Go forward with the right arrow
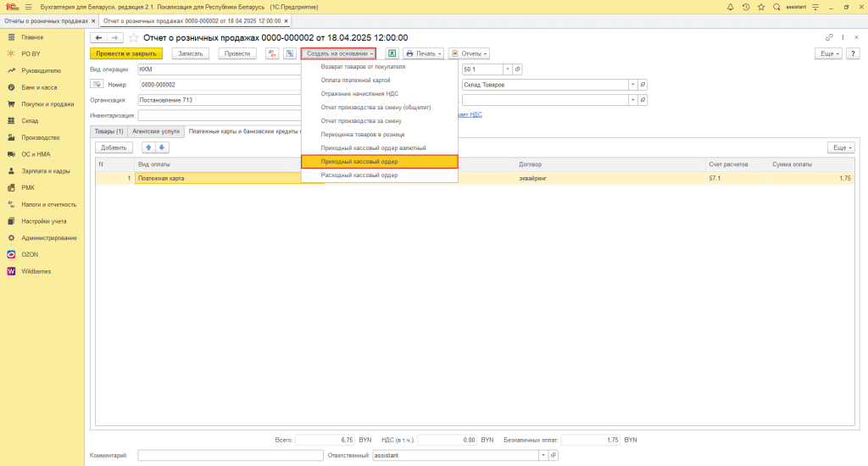 [114, 37]
